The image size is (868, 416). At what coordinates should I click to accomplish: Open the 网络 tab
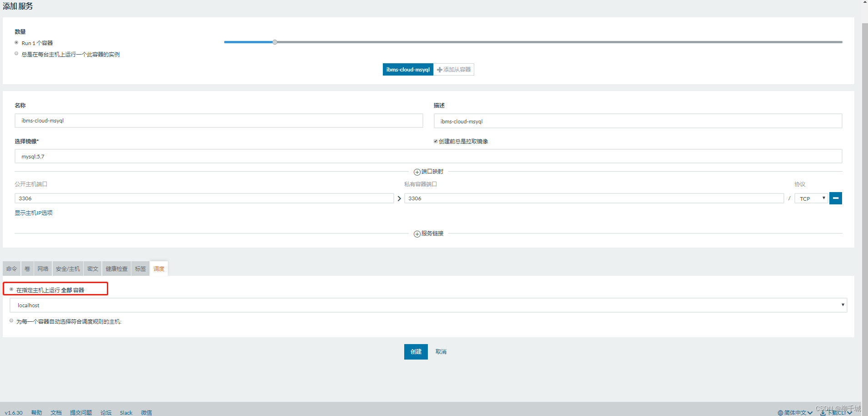43,269
